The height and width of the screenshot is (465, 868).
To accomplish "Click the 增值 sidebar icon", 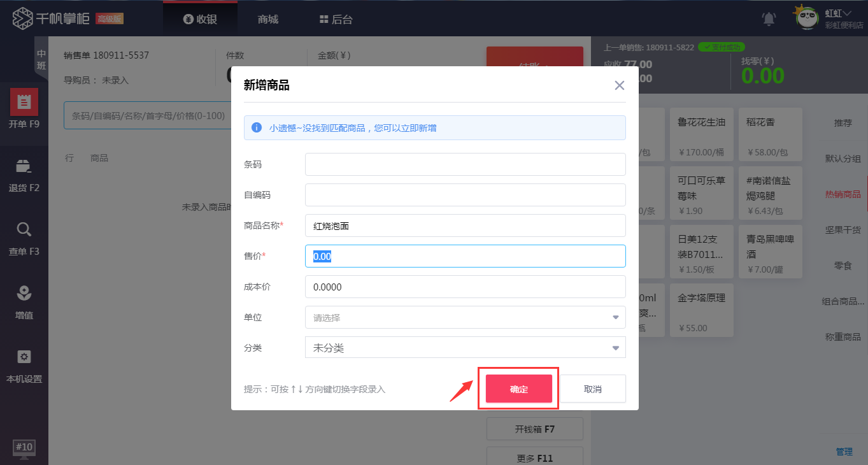I will tap(24, 303).
